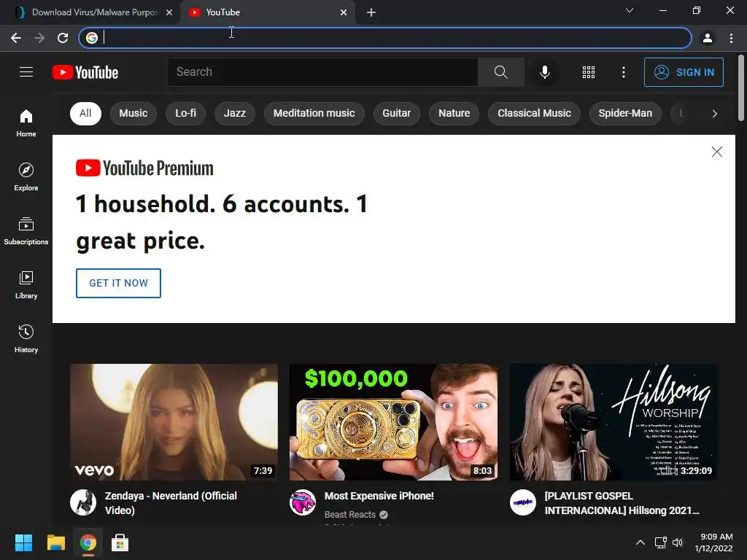Open the Chrome profile icon
747x560 pixels.
point(708,38)
